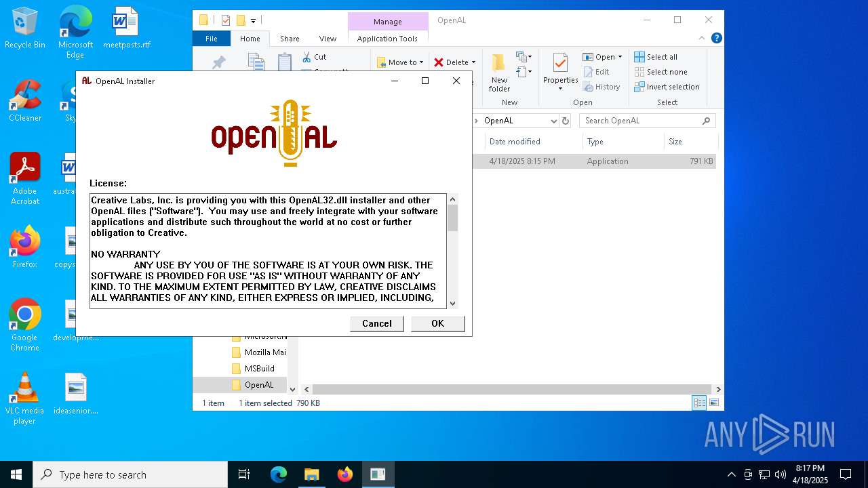This screenshot has width=868, height=488.
Task: Open Customize Quick Access Toolbar dropdown
Action: 253,20
